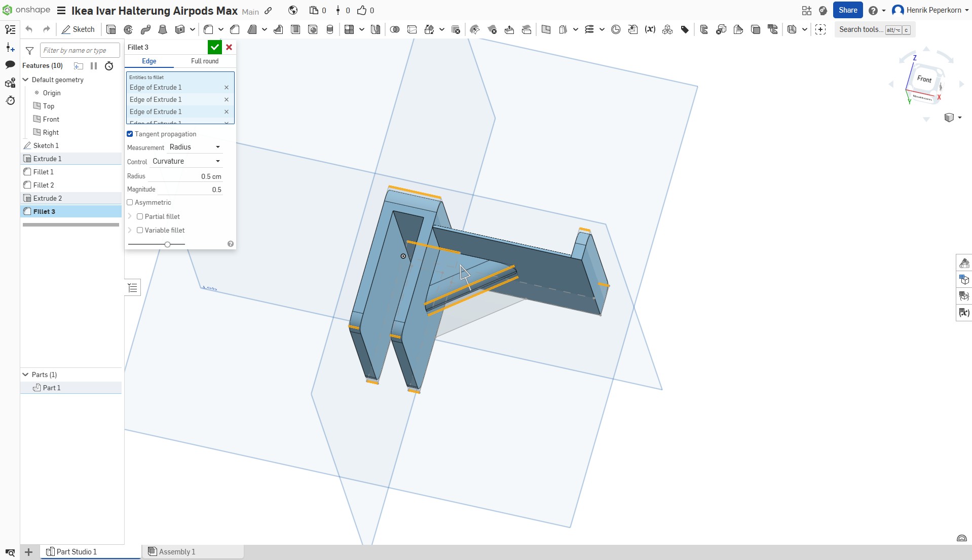Disable Tangent propagation checkbox
The width and height of the screenshot is (972, 560).
tap(130, 134)
